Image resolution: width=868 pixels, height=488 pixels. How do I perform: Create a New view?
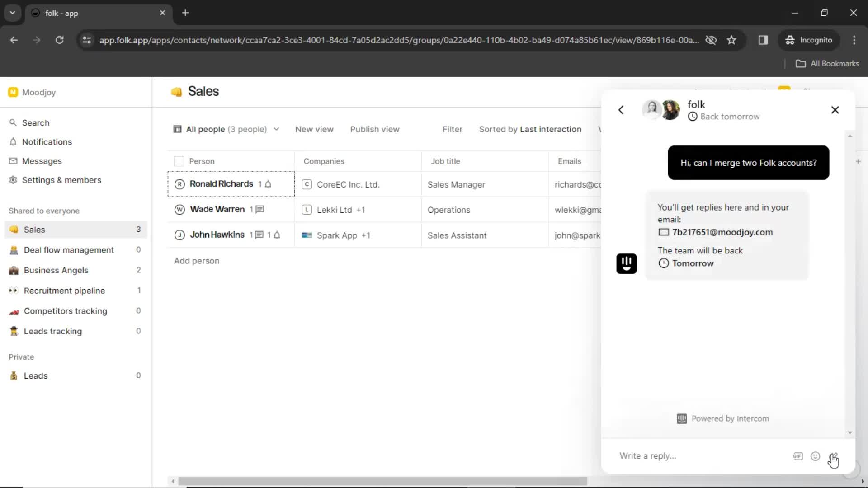click(314, 129)
